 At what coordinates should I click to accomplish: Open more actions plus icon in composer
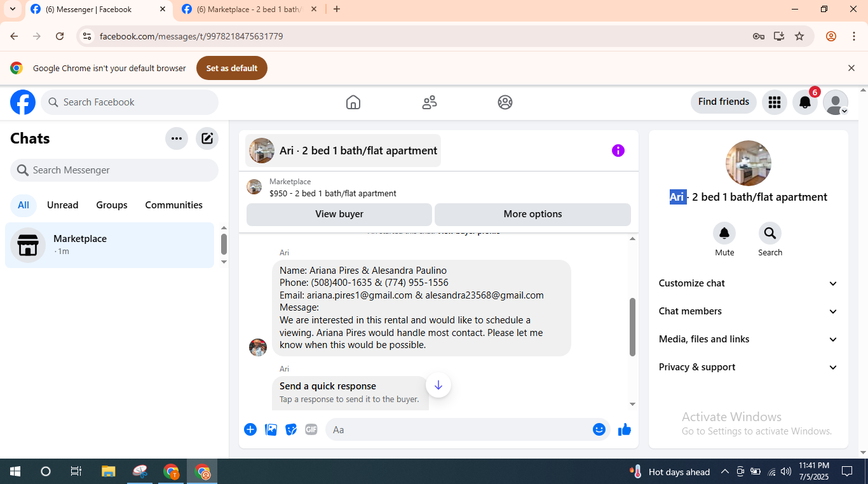click(250, 430)
